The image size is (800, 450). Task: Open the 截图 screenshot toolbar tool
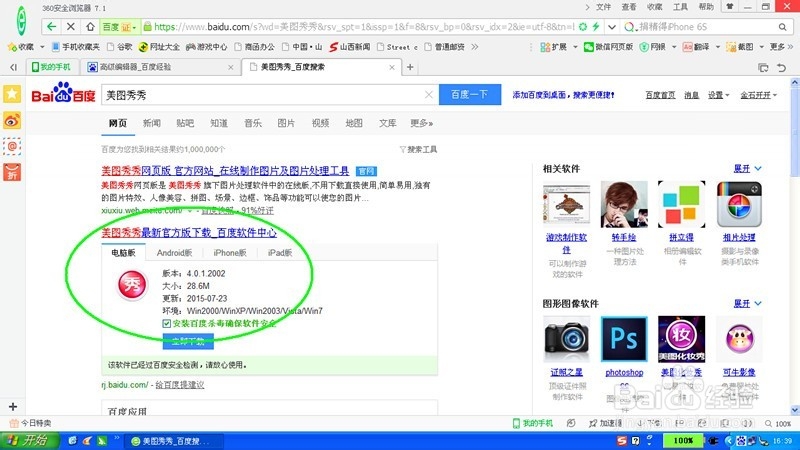point(740,47)
